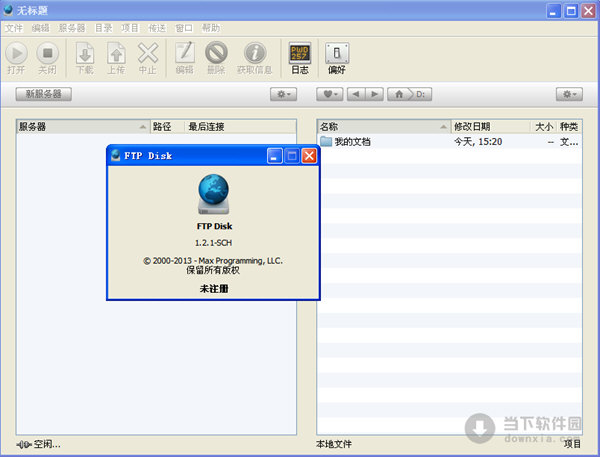Open the 服务器 (Server) menu
The height and width of the screenshot is (457, 600).
point(72,28)
